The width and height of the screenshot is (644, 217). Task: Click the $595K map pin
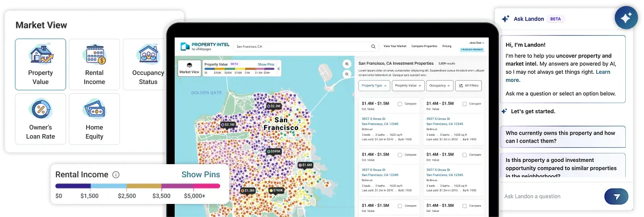(x=274, y=151)
